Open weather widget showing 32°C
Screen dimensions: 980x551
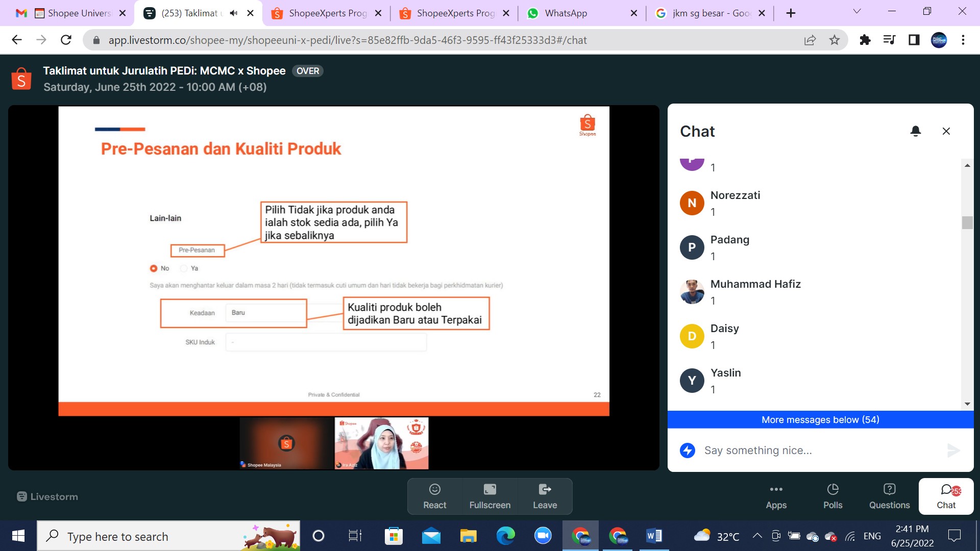coord(716,536)
